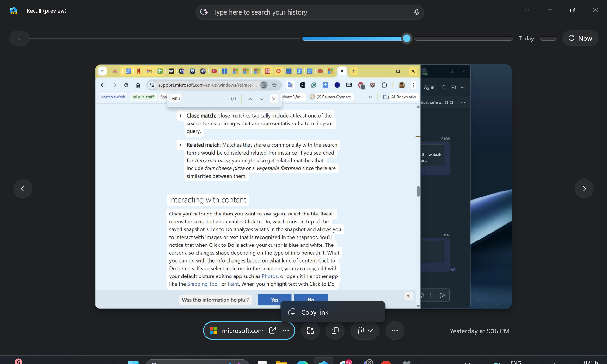Screen dimensions: 607x364
Task: Copy the snapshot using copy icon
Action: pyautogui.click(x=335, y=331)
